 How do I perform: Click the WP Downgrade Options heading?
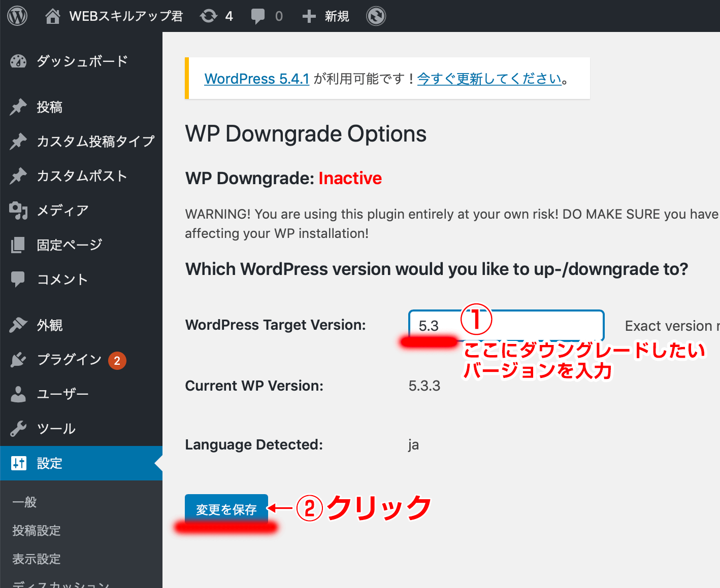pyautogui.click(x=306, y=134)
